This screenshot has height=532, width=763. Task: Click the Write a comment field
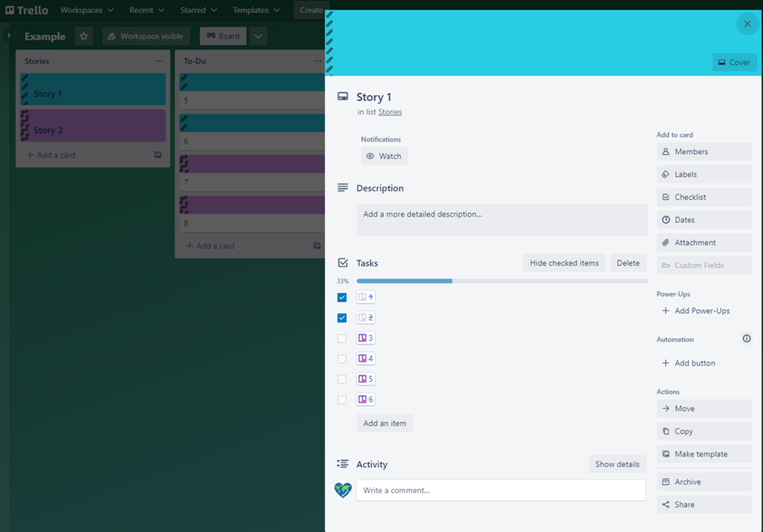[501, 490]
